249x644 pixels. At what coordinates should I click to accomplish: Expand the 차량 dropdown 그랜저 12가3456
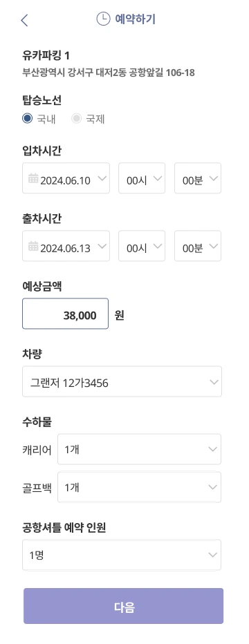tap(122, 381)
